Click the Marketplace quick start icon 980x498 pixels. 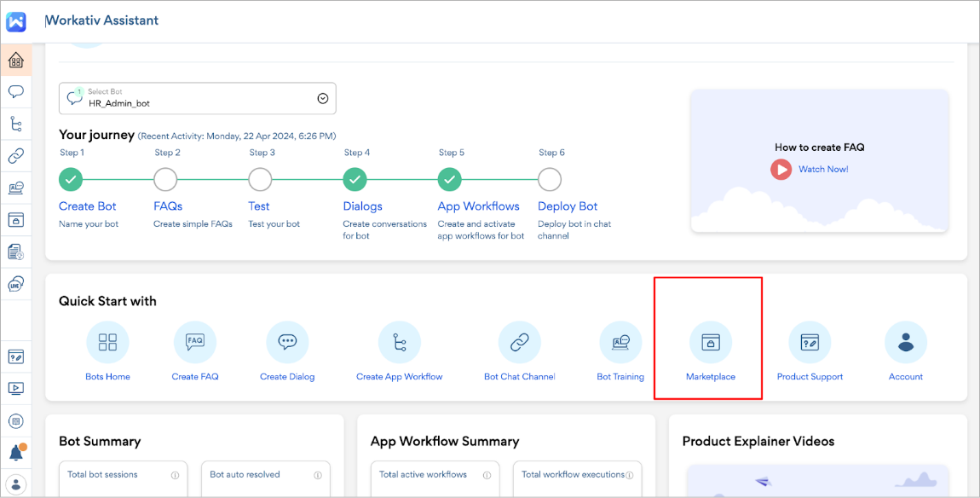click(711, 342)
